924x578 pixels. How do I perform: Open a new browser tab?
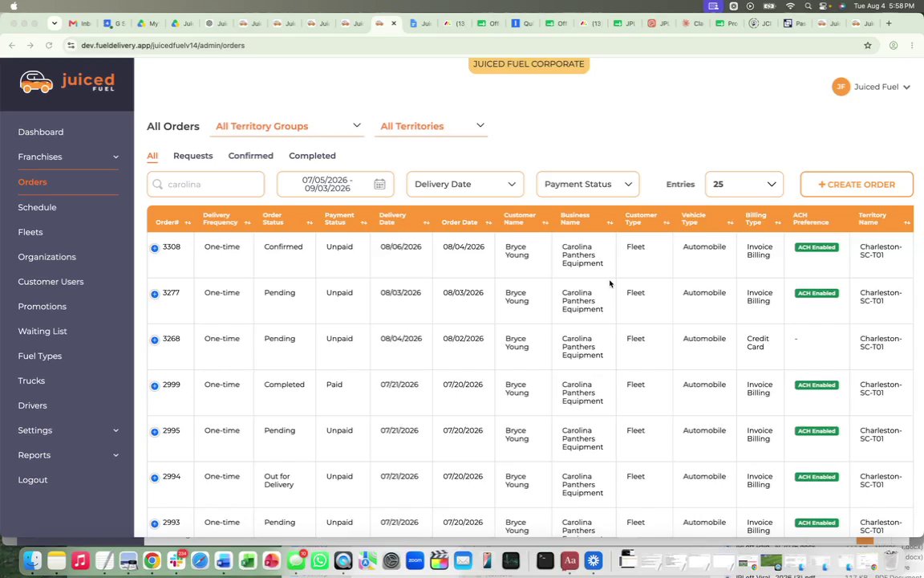[x=889, y=23]
